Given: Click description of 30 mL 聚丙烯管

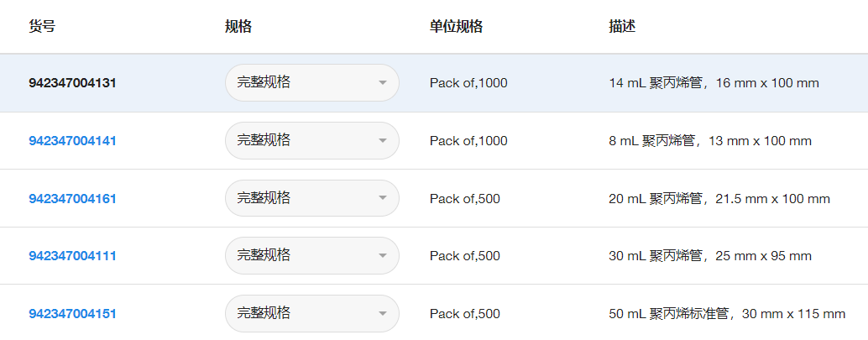Looking at the screenshot, I should pyautogui.click(x=710, y=256).
